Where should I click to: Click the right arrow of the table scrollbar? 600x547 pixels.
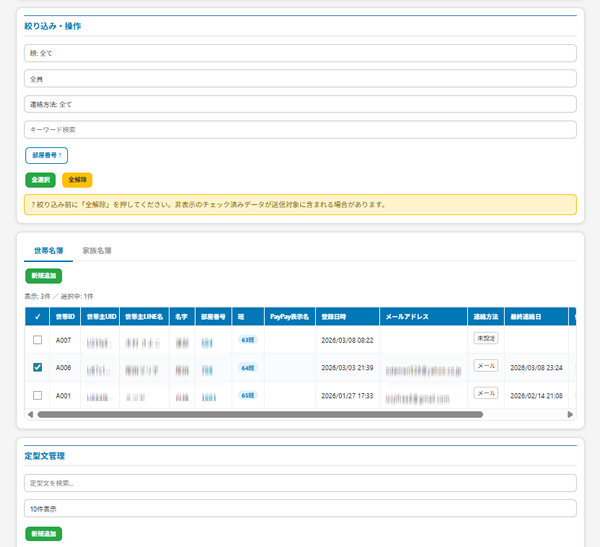click(570, 413)
